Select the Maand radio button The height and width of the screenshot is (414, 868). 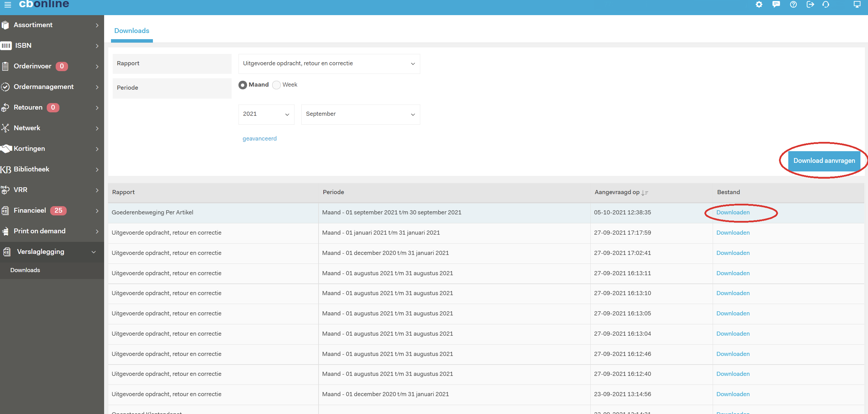pyautogui.click(x=243, y=85)
